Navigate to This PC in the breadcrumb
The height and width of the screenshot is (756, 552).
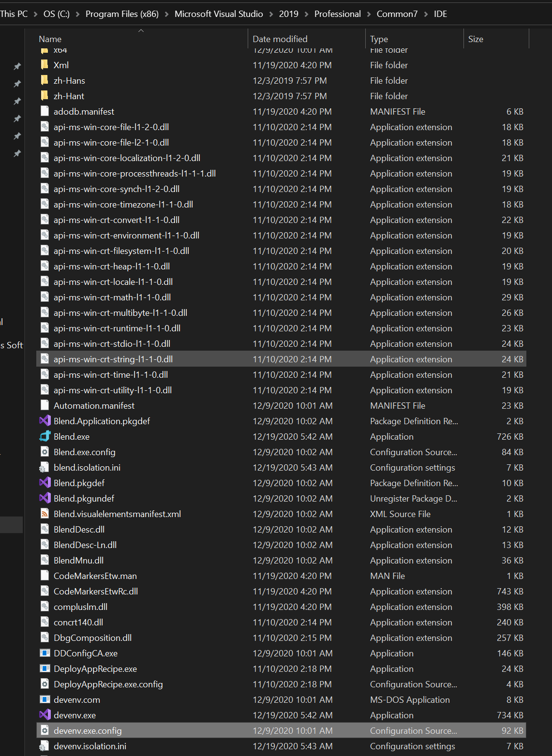14,14
